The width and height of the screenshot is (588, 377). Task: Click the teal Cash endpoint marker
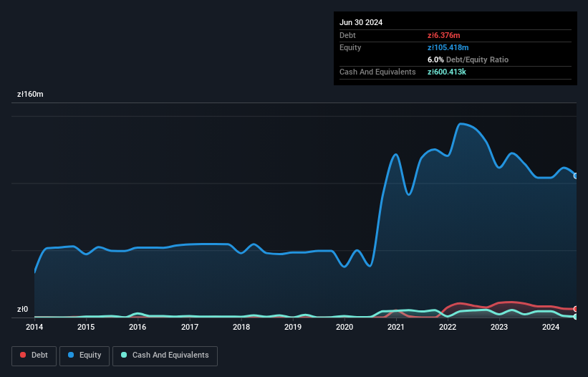tap(576, 317)
